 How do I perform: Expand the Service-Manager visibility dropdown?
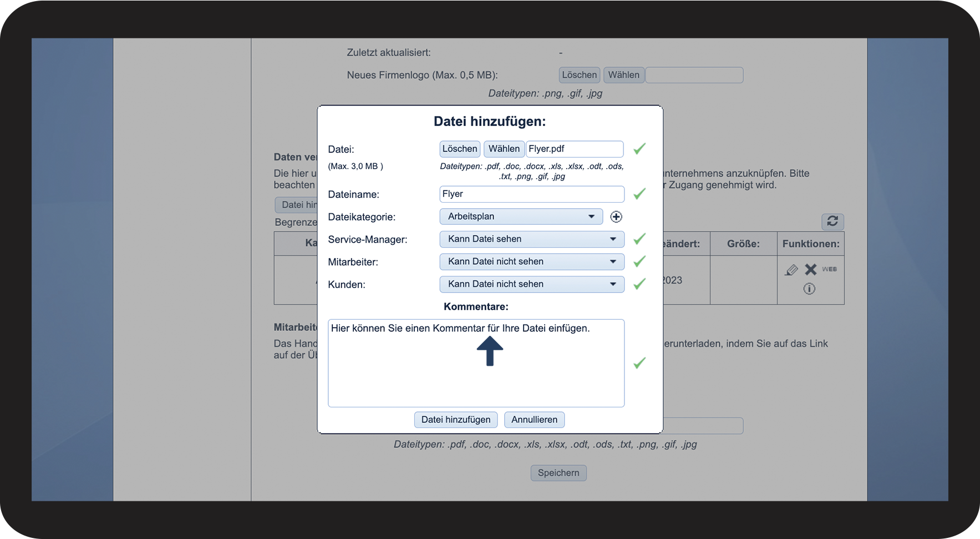pyautogui.click(x=531, y=239)
